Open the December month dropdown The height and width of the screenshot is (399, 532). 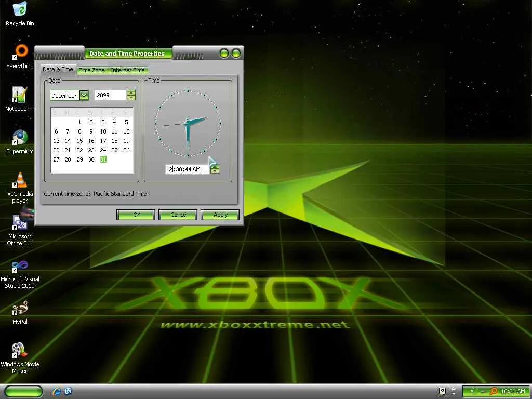[84, 96]
